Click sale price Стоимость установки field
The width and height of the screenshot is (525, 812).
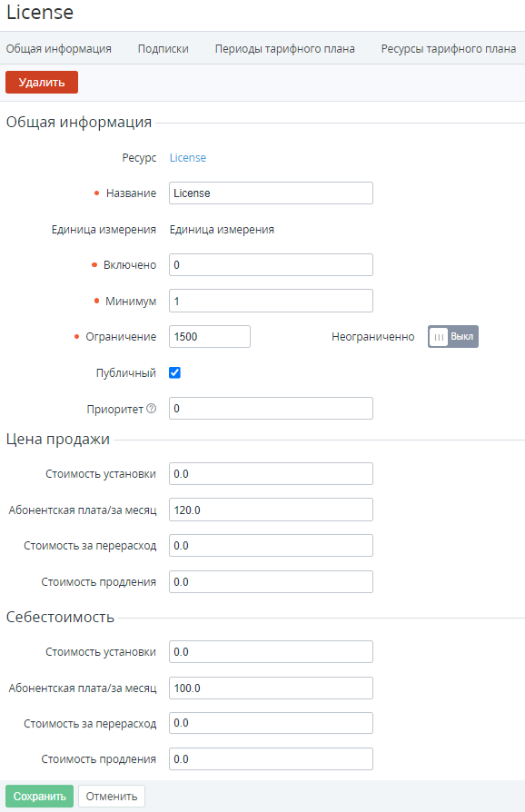coord(271,474)
